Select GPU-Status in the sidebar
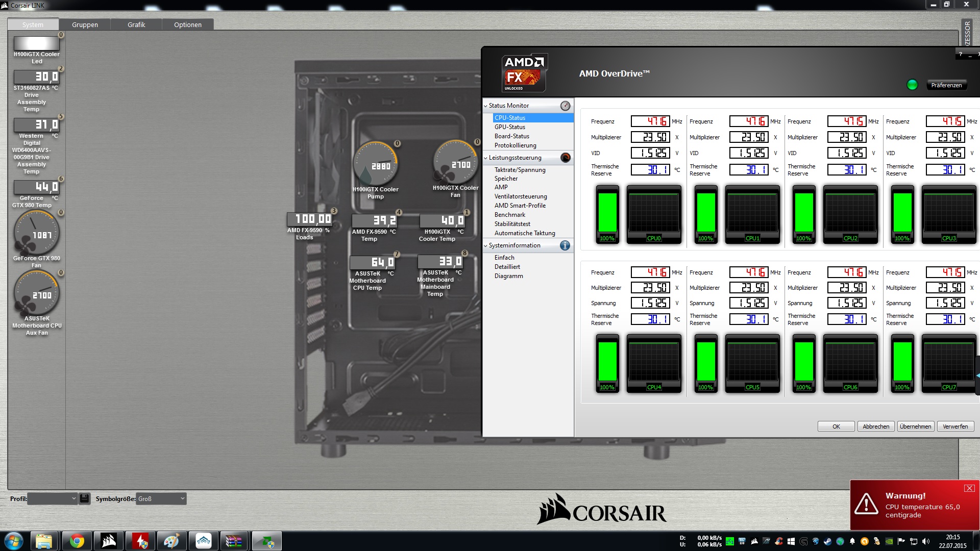Image resolution: width=980 pixels, height=551 pixels. [509, 127]
